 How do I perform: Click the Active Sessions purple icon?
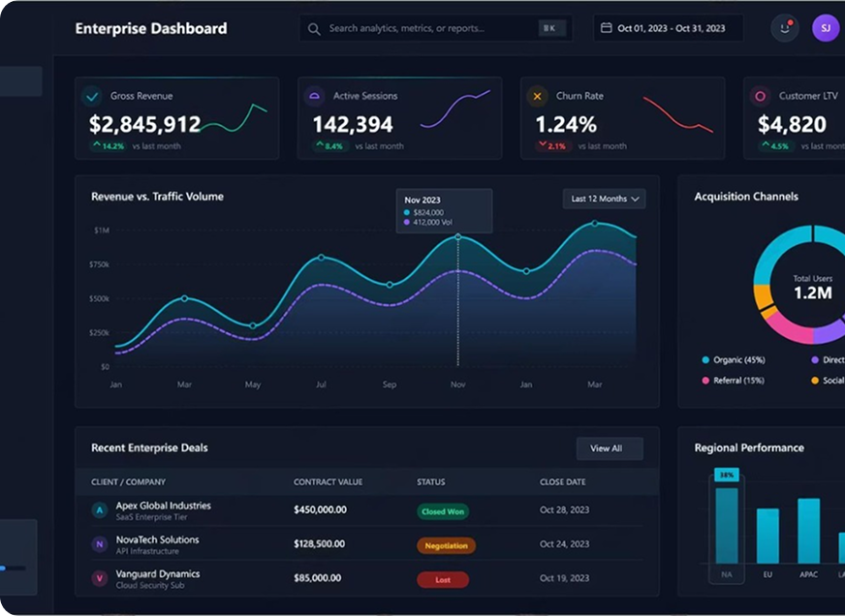pos(315,97)
